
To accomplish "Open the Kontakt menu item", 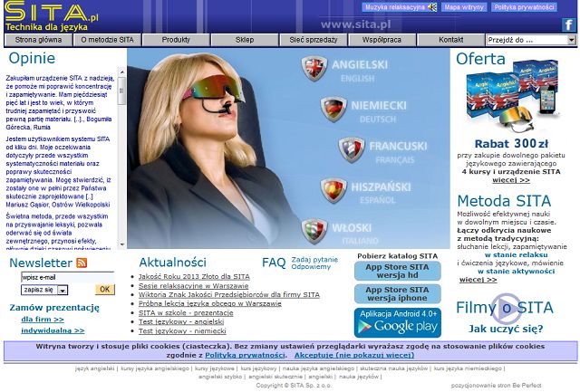I will [451, 40].
